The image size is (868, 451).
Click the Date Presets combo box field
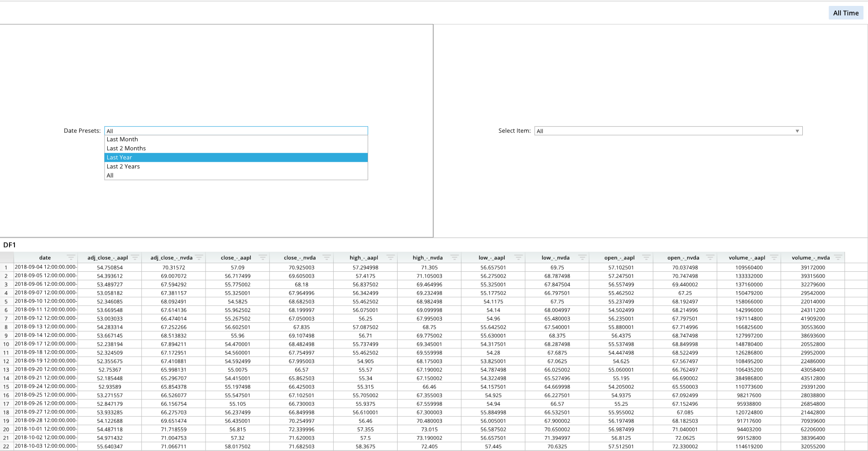236,131
